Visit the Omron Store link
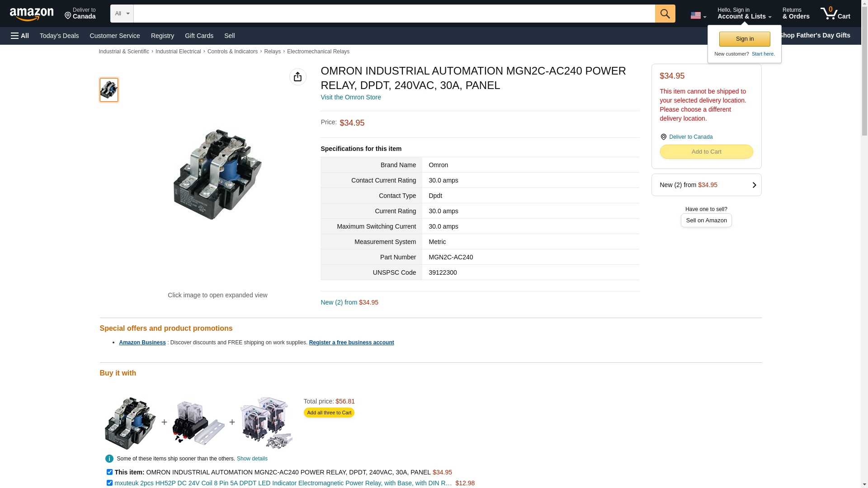The width and height of the screenshot is (868, 488). 351,97
